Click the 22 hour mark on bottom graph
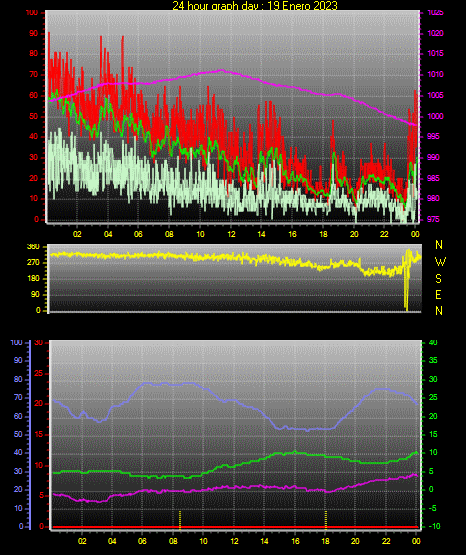This screenshot has width=466, height=555. tap(386, 541)
